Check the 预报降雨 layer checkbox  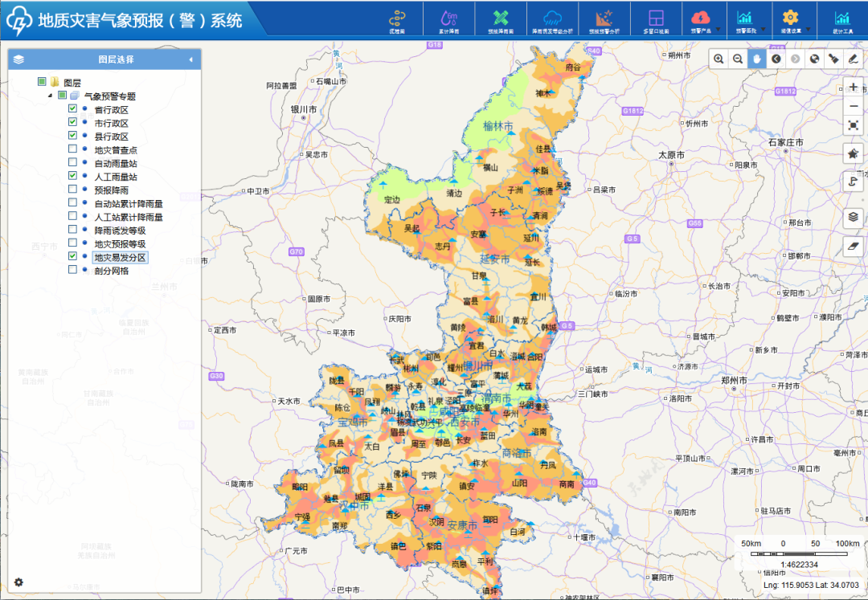(x=73, y=190)
